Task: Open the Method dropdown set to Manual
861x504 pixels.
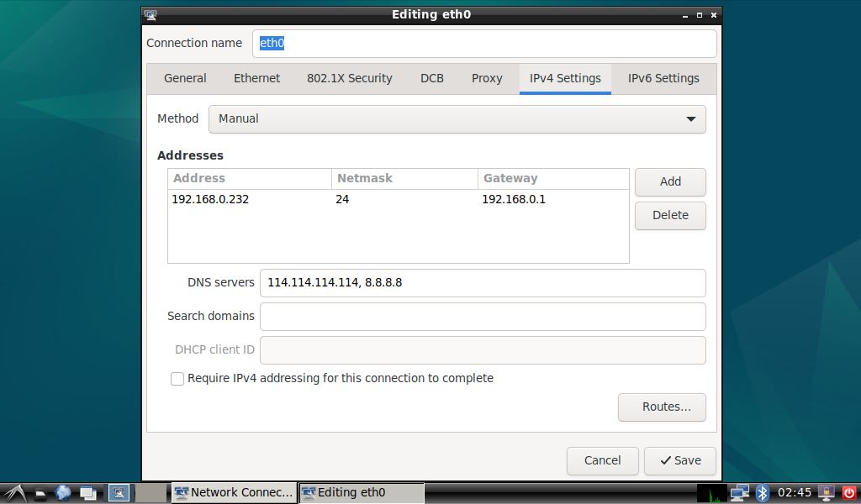Action: [x=457, y=119]
